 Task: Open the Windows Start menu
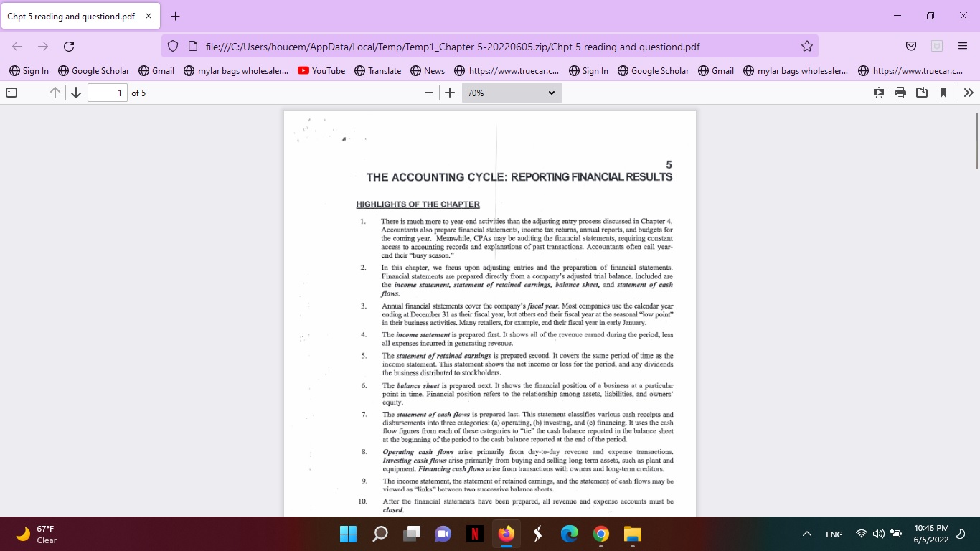coord(348,534)
